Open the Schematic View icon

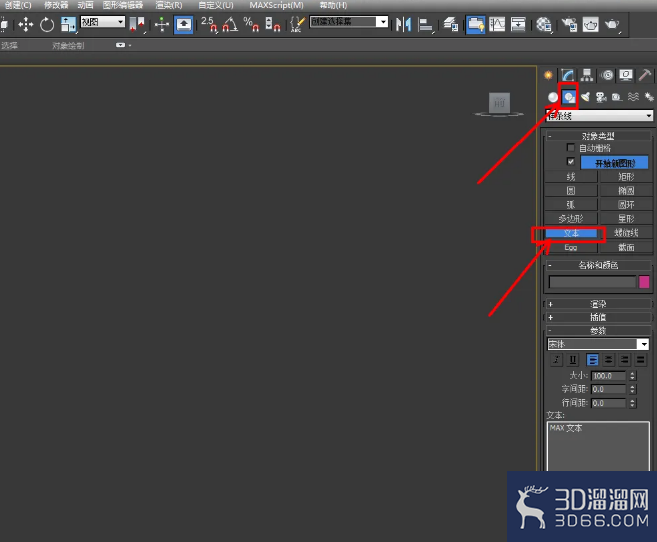tap(518, 24)
